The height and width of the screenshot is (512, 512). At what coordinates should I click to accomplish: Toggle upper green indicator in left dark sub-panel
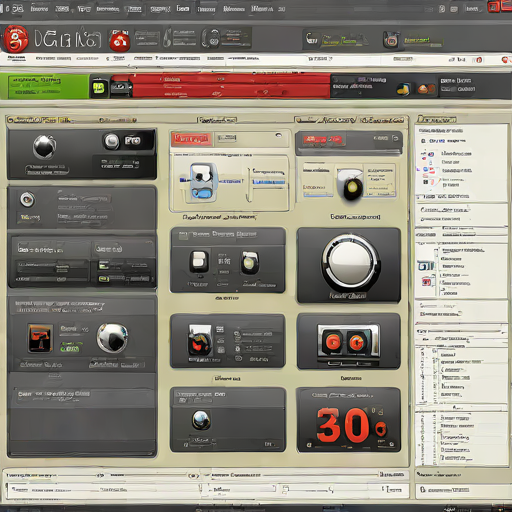coord(103,265)
